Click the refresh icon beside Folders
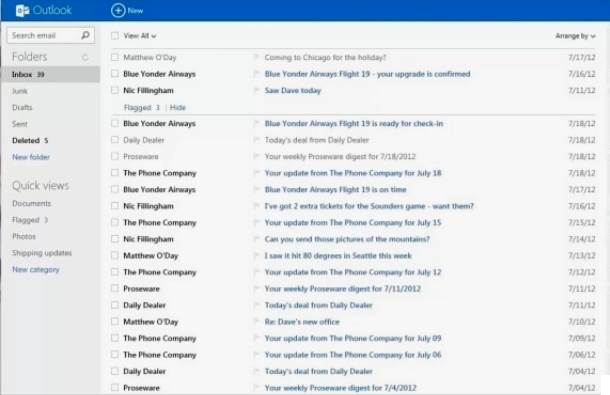Screen dimensions: 610x395 (85, 58)
